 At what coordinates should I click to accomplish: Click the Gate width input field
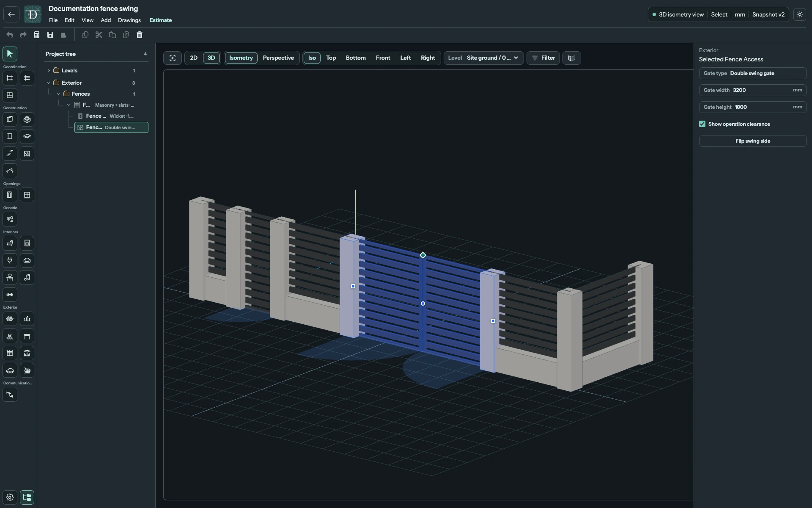(x=753, y=90)
